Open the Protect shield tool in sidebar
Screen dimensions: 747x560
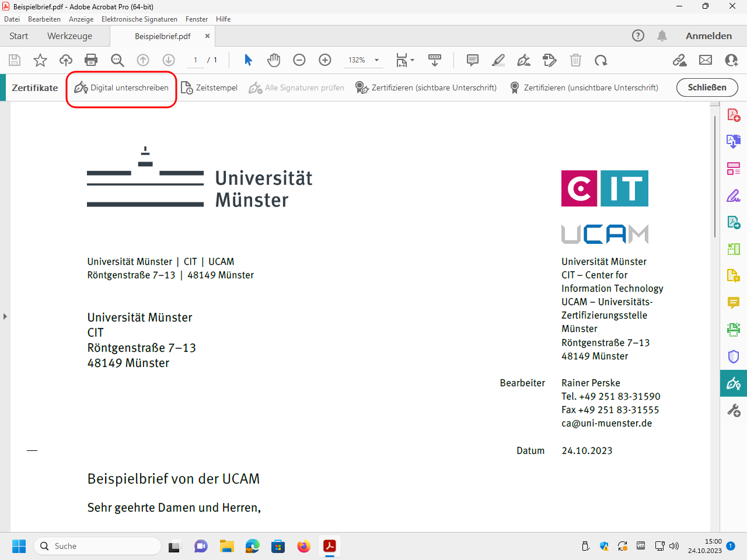(x=734, y=356)
